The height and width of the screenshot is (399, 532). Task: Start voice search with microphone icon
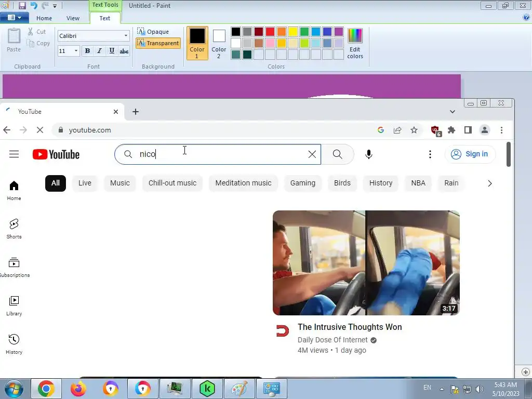click(369, 154)
